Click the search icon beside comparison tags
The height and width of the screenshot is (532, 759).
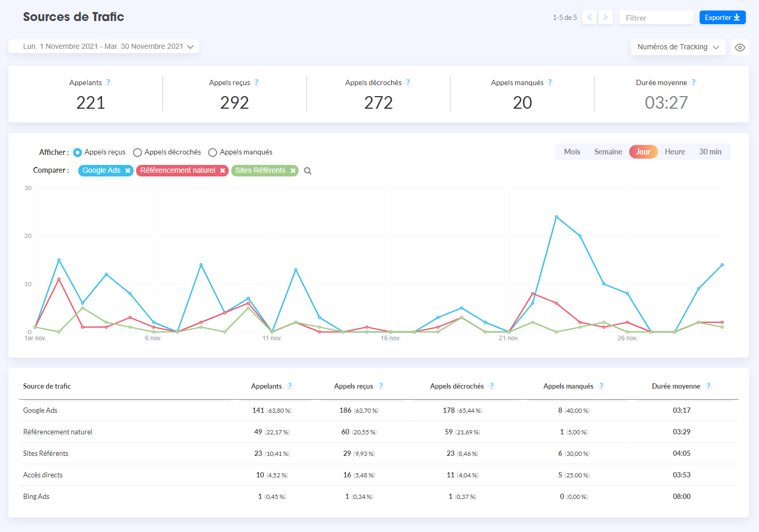[307, 171]
